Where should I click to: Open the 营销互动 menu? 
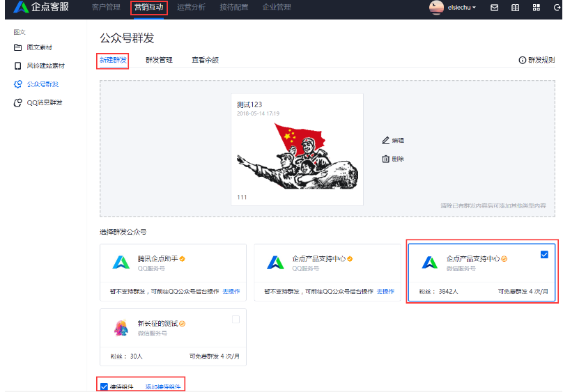tap(148, 7)
